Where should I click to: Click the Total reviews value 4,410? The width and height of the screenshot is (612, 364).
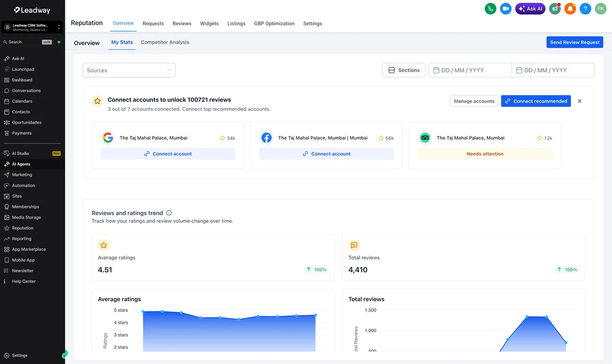pyautogui.click(x=358, y=270)
